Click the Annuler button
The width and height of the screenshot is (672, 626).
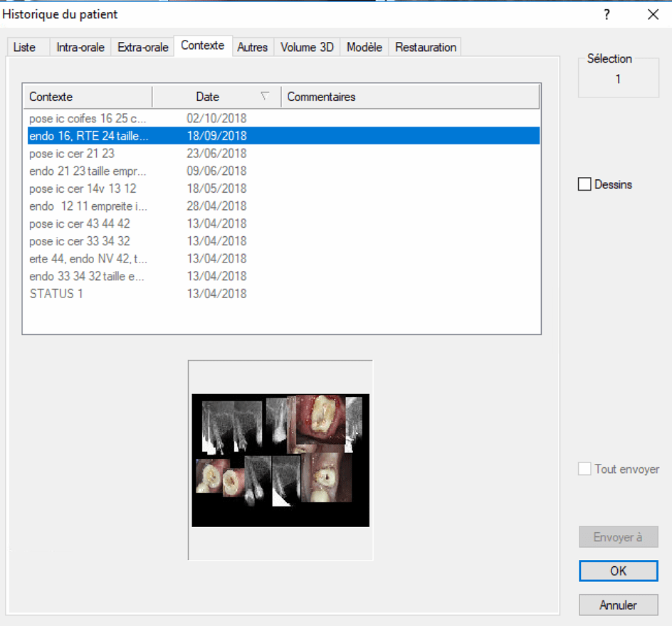[618, 605]
